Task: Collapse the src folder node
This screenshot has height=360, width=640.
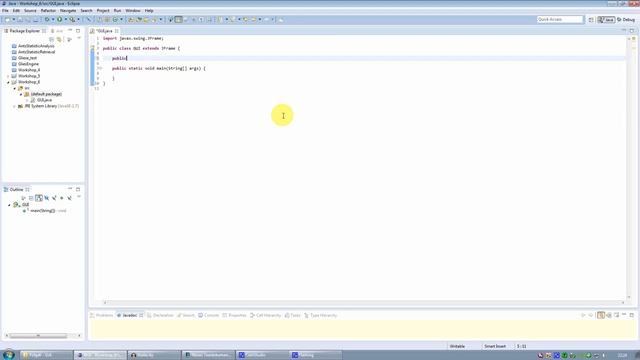Action: tap(15, 88)
